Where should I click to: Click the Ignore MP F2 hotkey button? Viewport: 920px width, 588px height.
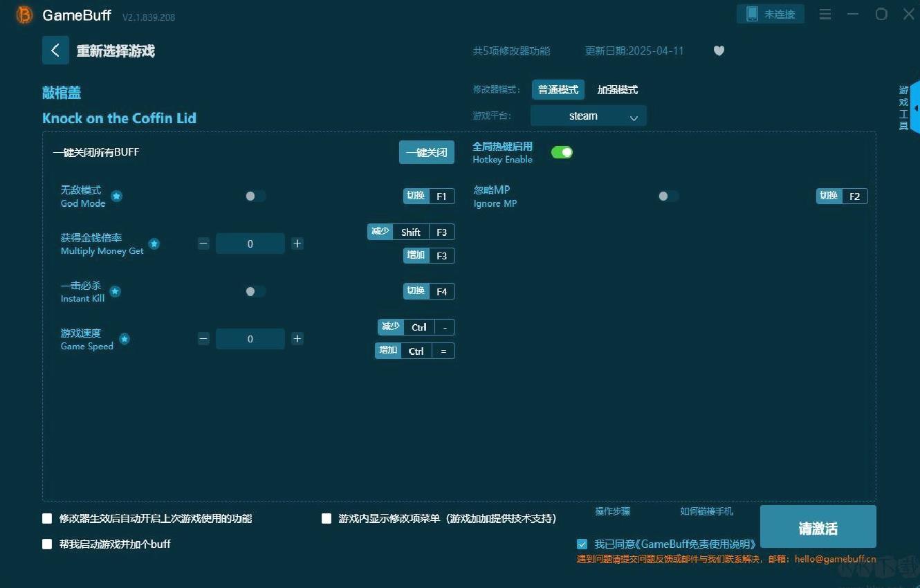(842, 196)
